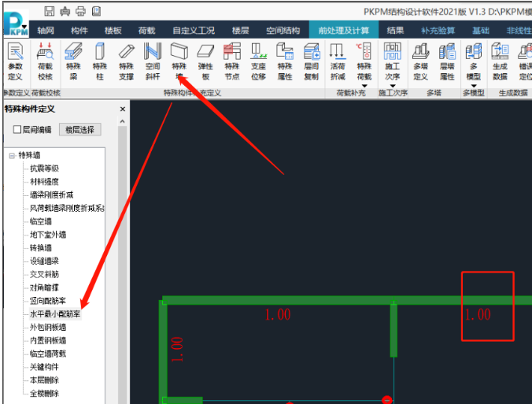The width and height of the screenshot is (532, 404).
Task: Select 全楼删除 in the tree
Action: [x=44, y=394]
